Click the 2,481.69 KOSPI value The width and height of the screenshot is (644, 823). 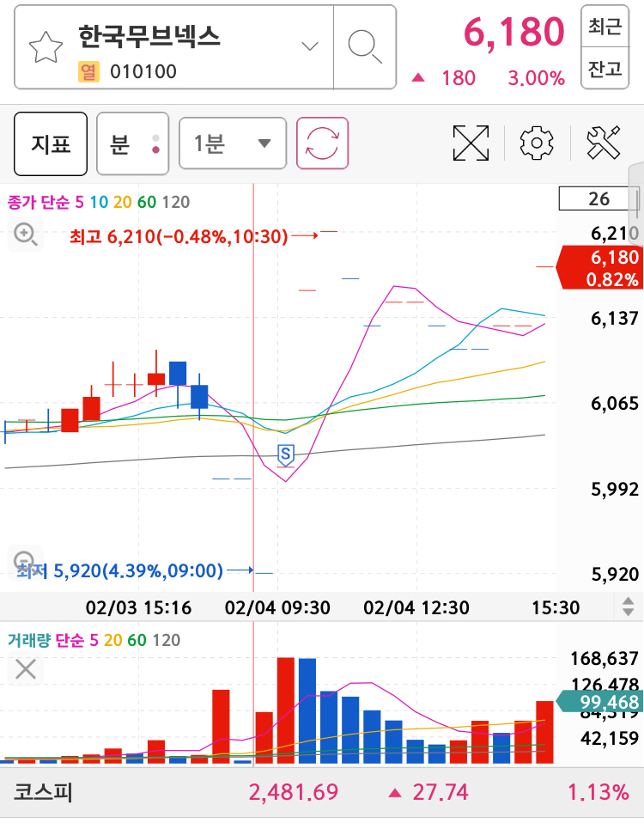(x=293, y=792)
